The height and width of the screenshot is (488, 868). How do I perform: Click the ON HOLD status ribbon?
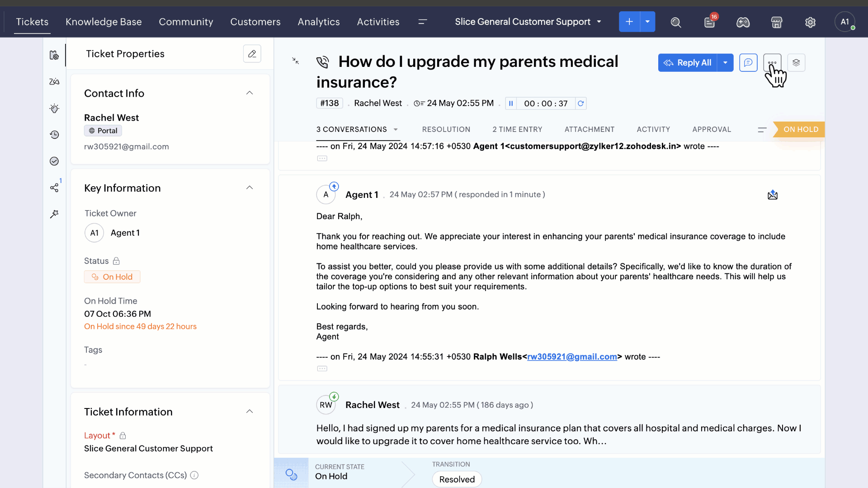[x=799, y=129]
